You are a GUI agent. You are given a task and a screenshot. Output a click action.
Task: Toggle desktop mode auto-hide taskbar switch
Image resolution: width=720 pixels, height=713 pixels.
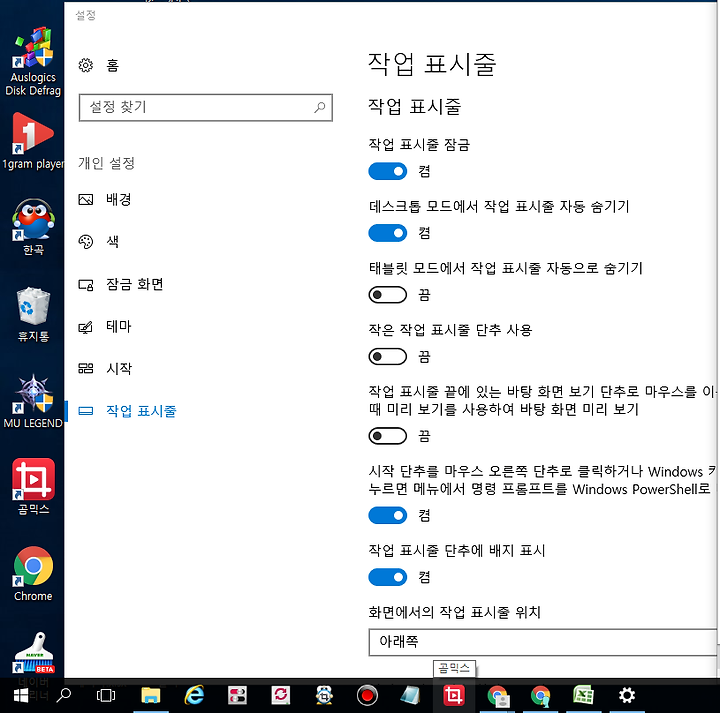(388, 233)
